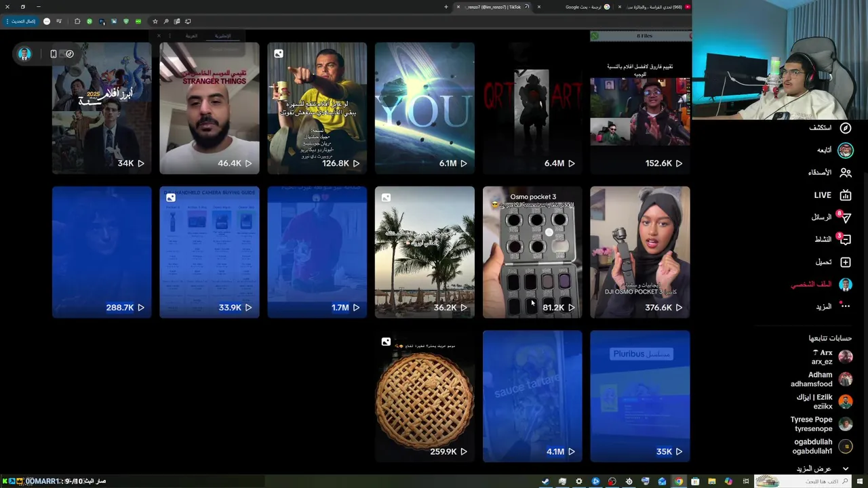The height and width of the screenshot is (488, 868).
Task: Click the إكمال التحديث update button
Action: pyautogui.click(x=22, y=21)
